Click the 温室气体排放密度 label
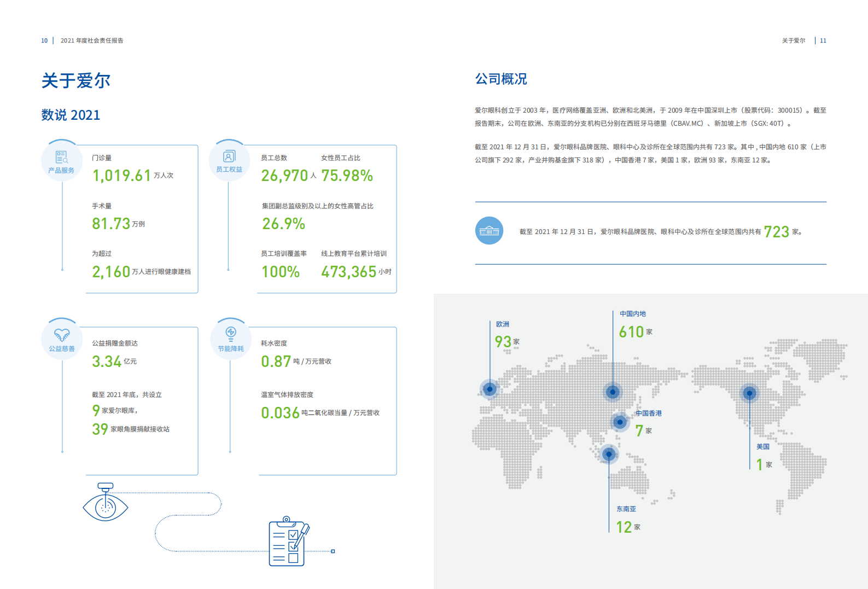 tap(287, 395)
